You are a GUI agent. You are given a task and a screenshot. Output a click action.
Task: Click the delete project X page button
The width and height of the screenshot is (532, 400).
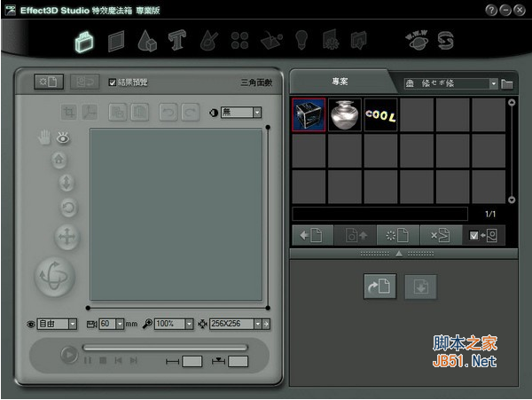(441, 235)
